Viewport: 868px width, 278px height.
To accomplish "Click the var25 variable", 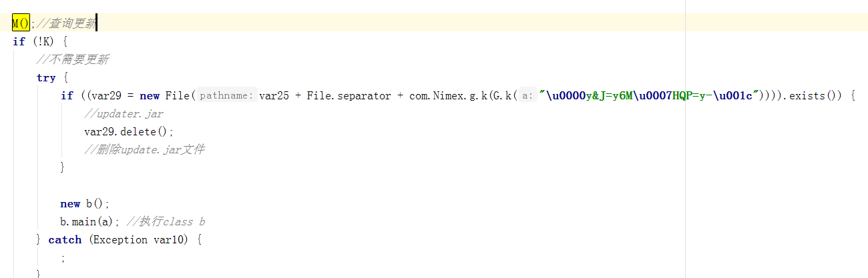I will 274,95.
